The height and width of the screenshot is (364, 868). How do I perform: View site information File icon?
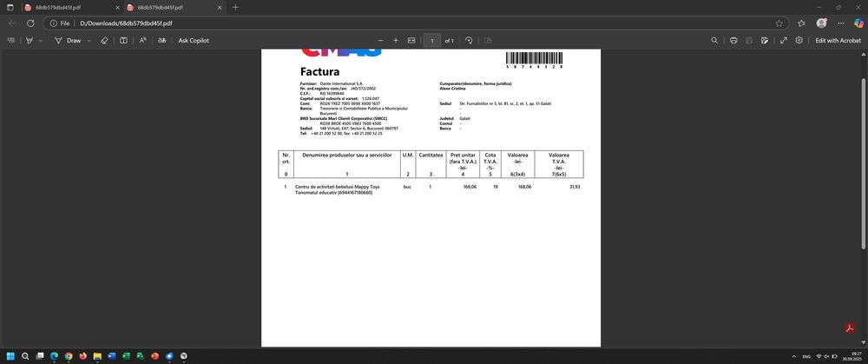[x=60, y=23]
